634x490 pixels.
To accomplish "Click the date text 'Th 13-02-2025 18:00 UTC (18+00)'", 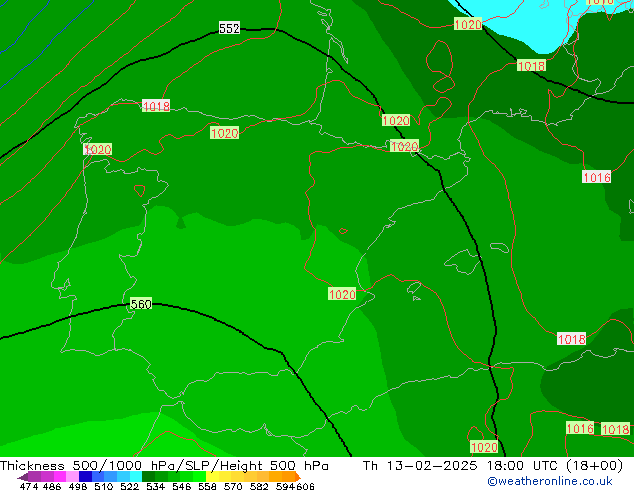I will [x=493, y=465].
